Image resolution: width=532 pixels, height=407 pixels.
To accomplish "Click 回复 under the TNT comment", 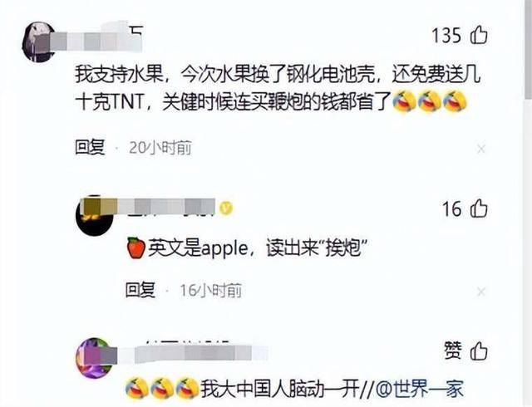I will tap(90, 148).
